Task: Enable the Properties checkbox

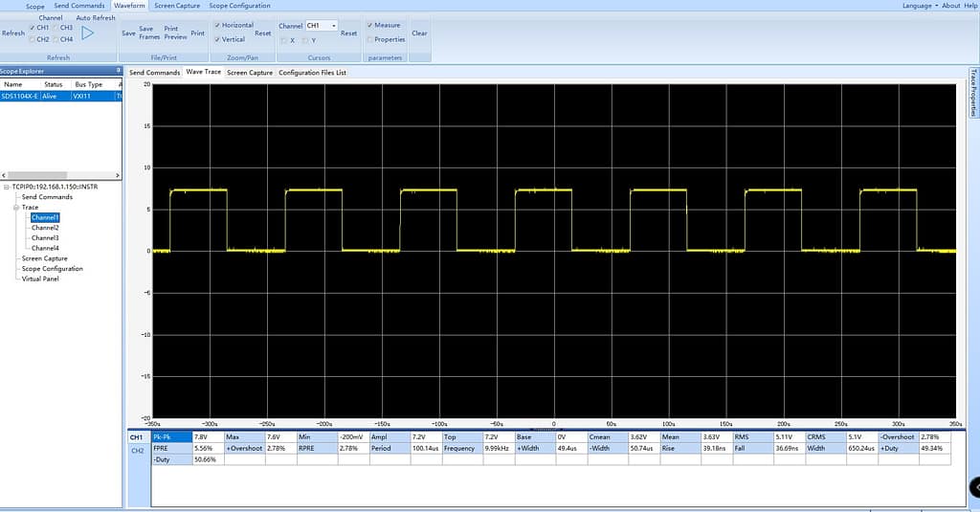Action: pyautogui.click(x=370, y=39)
